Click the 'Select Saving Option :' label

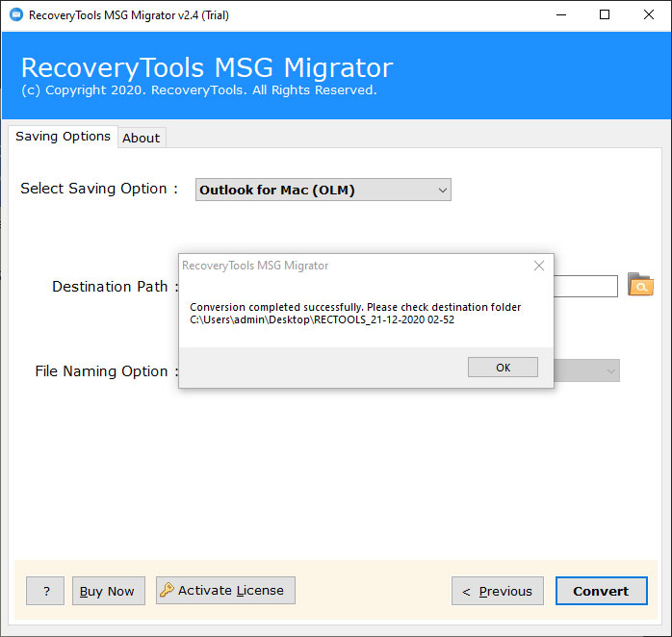99,189
